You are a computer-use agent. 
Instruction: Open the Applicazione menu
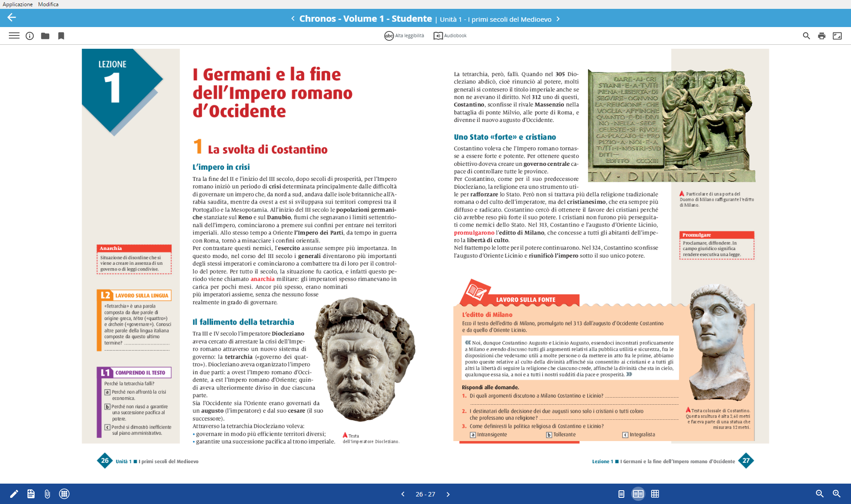[x=18, y=4]
